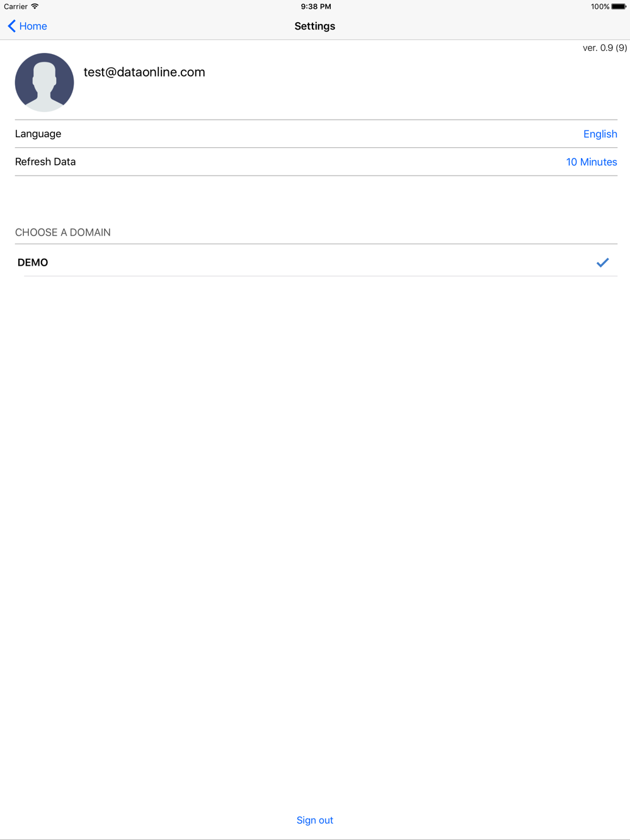This screenshot has width=630, height=840.
Task: Click the blue checkmark beside DEMO
Action: click(602, 263)
